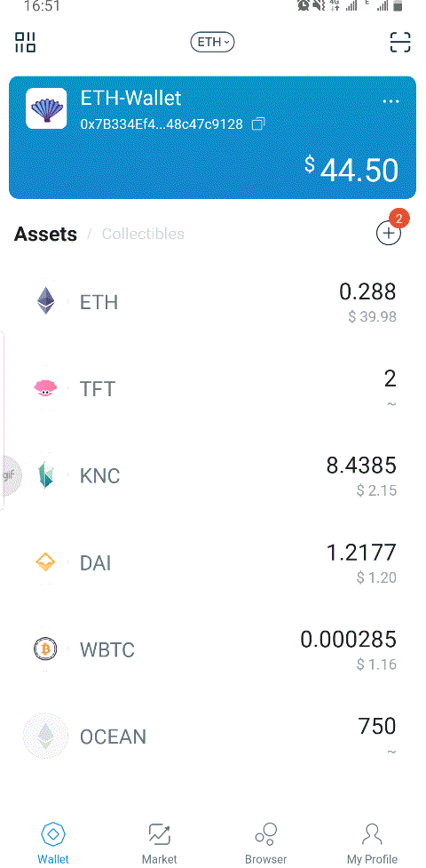The width and height of the screenshot is (426, 868).
Task: Tap the shell wallet avatar icon
Action: click(x=46, y=108)
